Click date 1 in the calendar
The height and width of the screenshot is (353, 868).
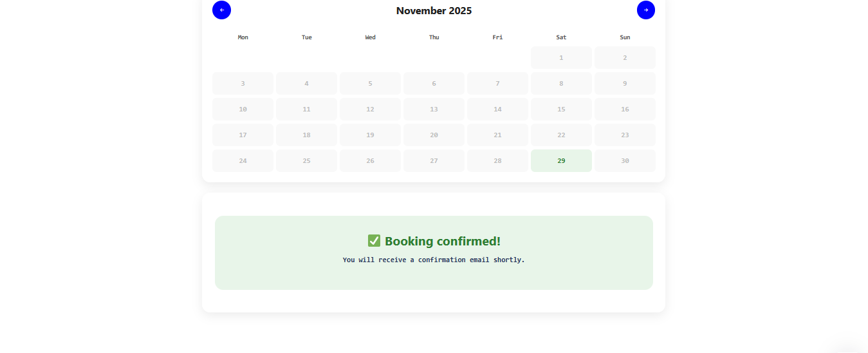tap(561, 57)
